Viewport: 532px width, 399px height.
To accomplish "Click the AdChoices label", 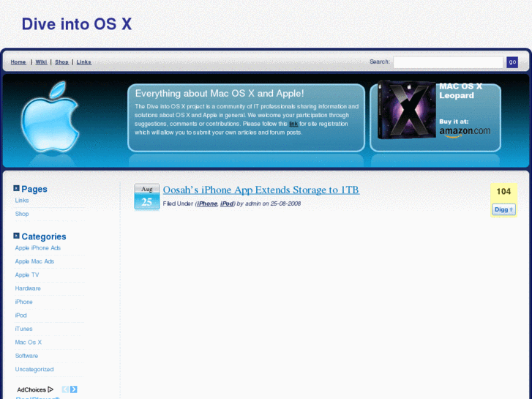I will click(31, 389).
